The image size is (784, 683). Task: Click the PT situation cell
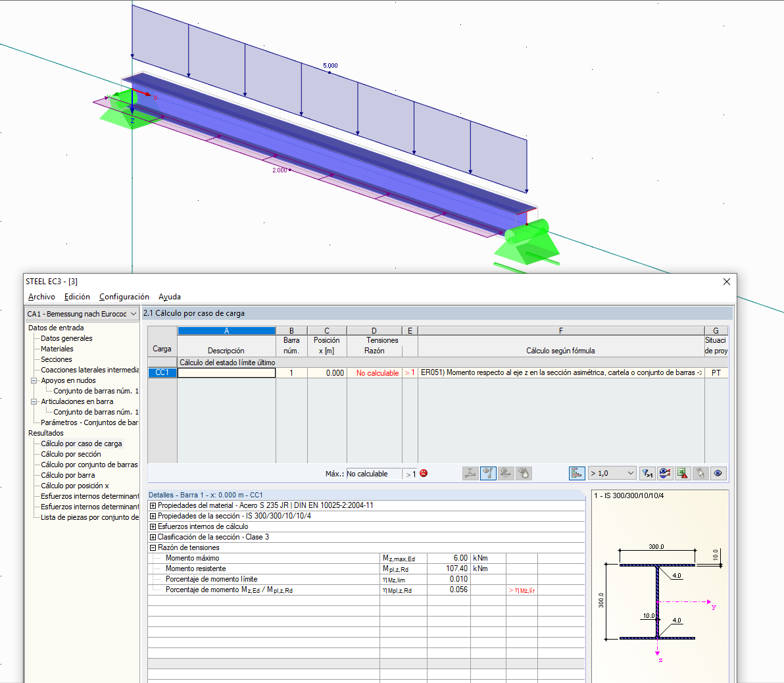pos(716,373)
